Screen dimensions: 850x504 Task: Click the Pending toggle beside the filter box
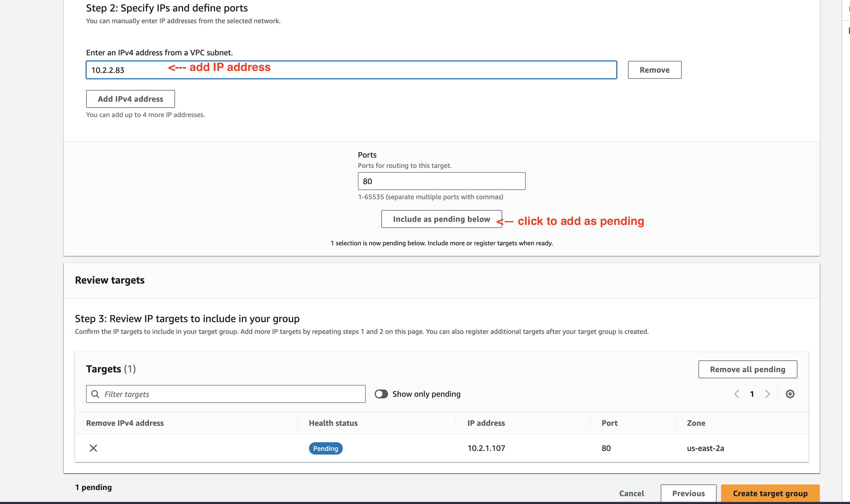[381, 394]
